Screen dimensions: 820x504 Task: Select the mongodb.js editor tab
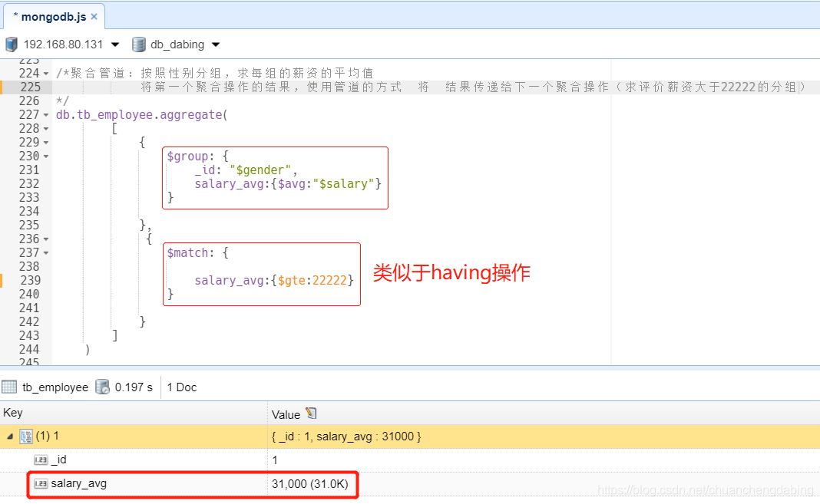point(54,17)
